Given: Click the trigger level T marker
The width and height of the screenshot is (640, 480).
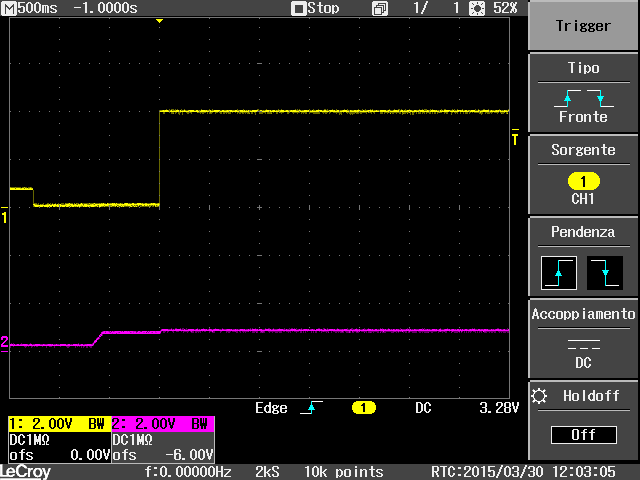Looking at the screenshot, I should (515, 137).
